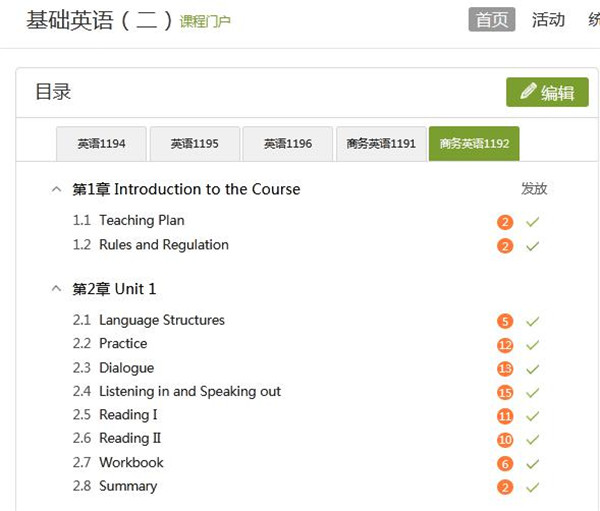Switch to the 商务英语1191 class tab

[381, 144]
